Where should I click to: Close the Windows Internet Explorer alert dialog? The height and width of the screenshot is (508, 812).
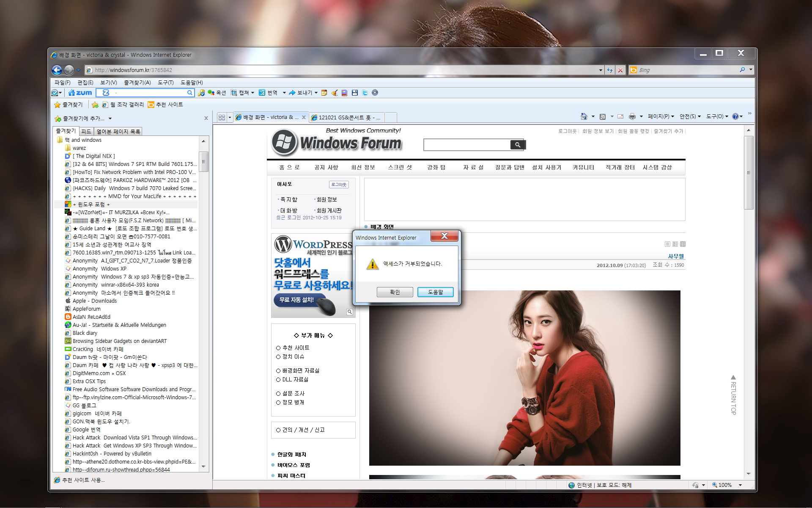444,236
